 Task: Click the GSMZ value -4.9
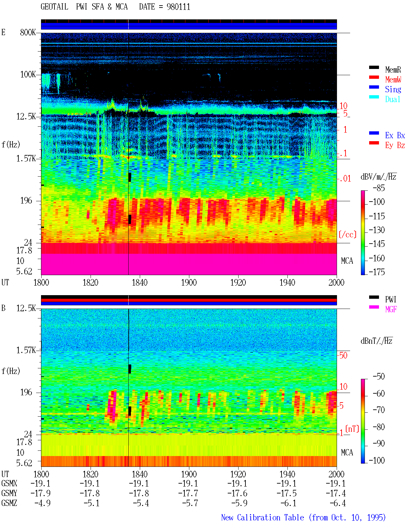coord(42,503)
